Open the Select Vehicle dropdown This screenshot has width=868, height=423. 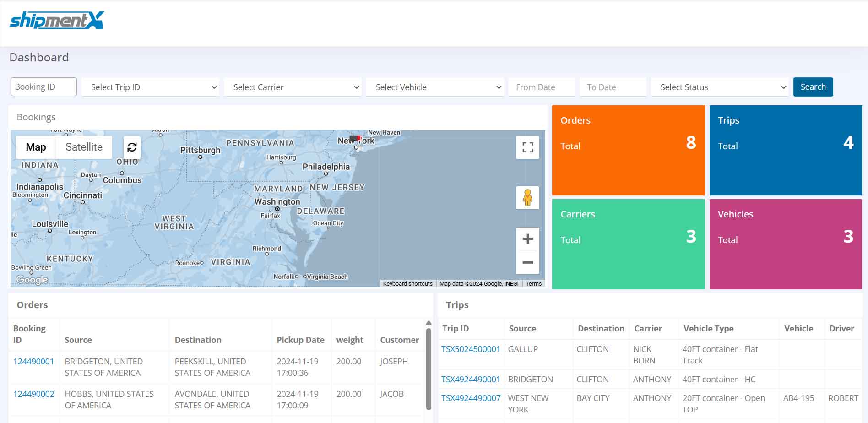click(435, 87)
